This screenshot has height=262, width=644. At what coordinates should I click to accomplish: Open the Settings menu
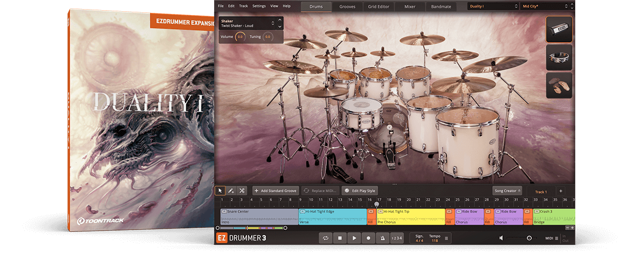[259, 6]
